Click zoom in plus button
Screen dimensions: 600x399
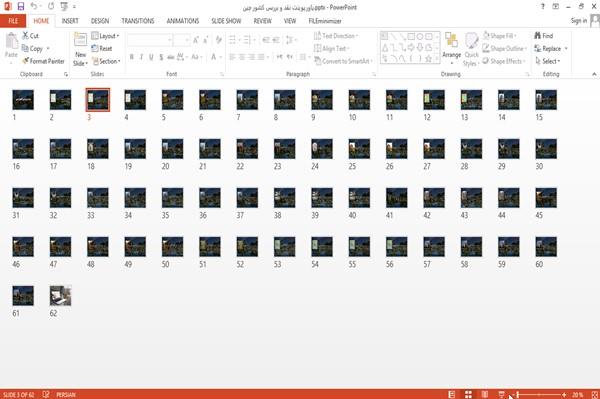pyautogui.click(x=564, y=394)
